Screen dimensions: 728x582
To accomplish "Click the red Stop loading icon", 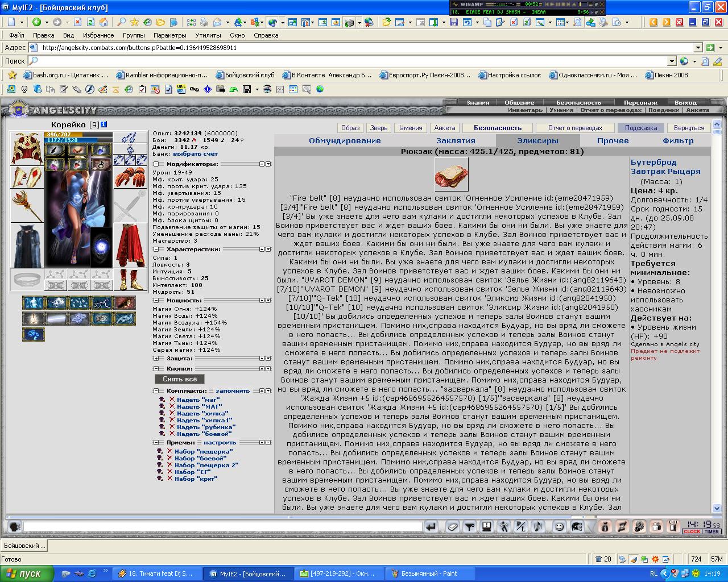I will [77, 22].
